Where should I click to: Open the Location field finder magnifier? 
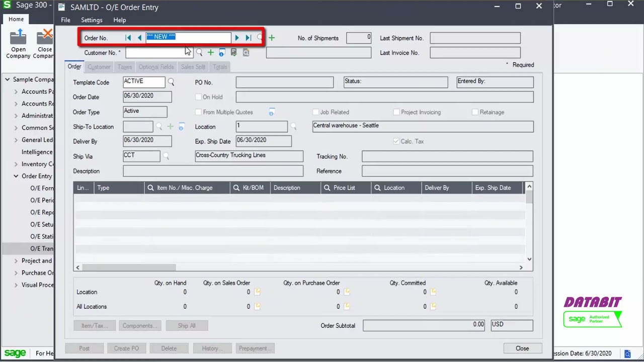pyautogui.click(x=293, y=127)
